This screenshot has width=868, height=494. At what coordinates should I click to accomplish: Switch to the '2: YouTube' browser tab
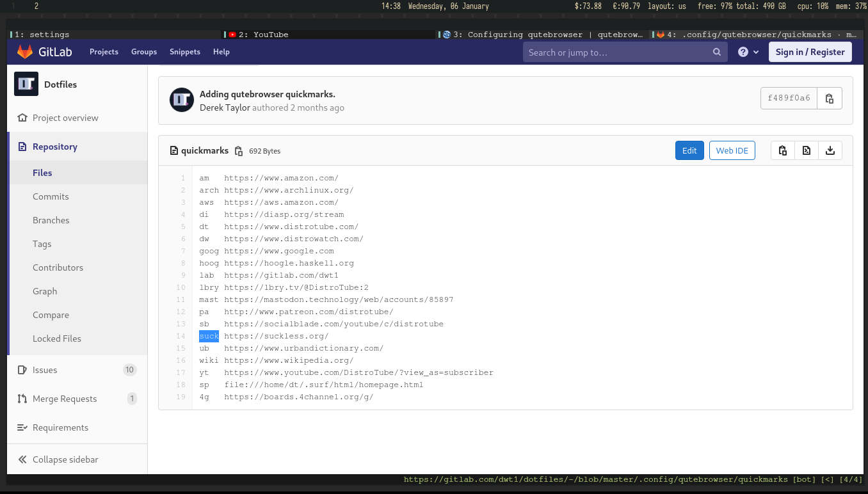329,35
